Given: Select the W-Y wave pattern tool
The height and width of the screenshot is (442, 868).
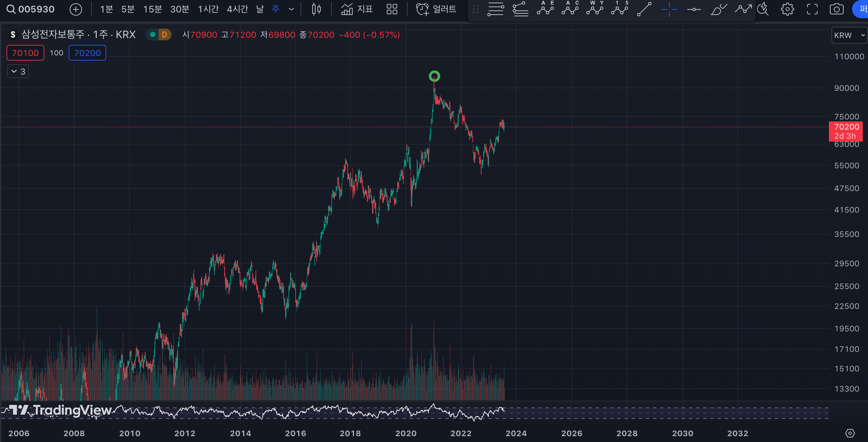Looking at the screenshot, I should click(x=595, y=8).
